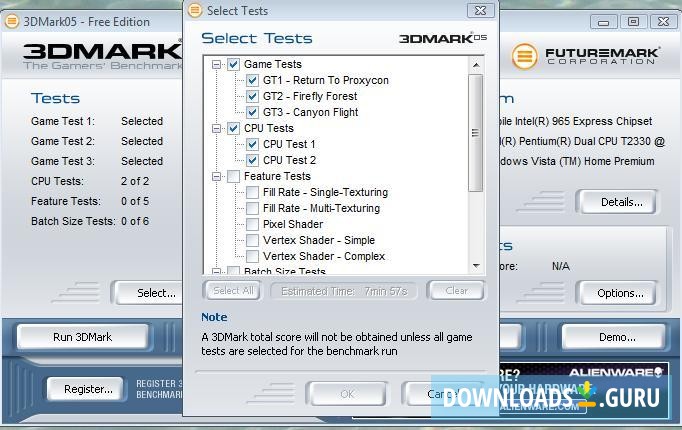Collapse the Feature Tests tree node
Viewport: 682px width, 430px height.
pyautogui.click(x=216, y=177)
